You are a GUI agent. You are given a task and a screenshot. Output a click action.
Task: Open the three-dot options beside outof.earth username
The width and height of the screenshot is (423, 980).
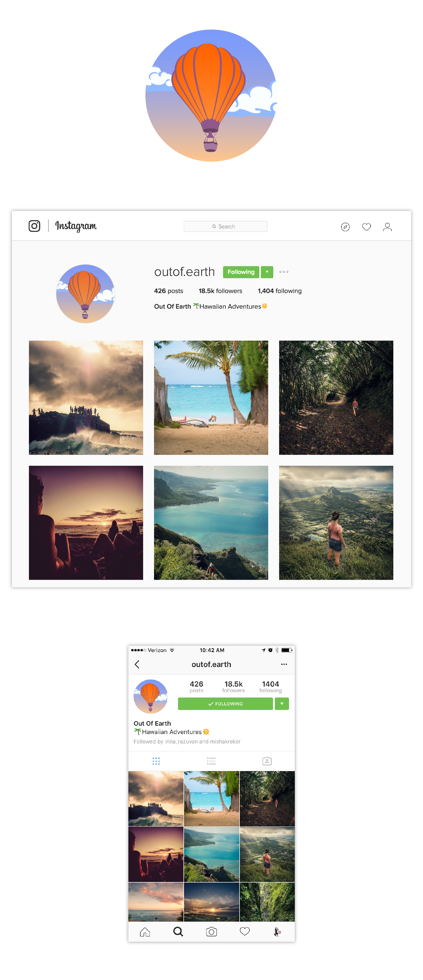(x=284, y=272)
